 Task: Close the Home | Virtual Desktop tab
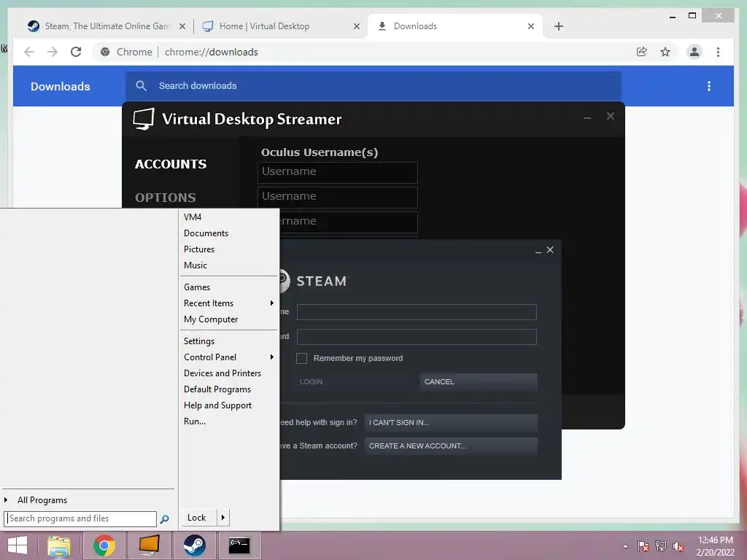356,26
